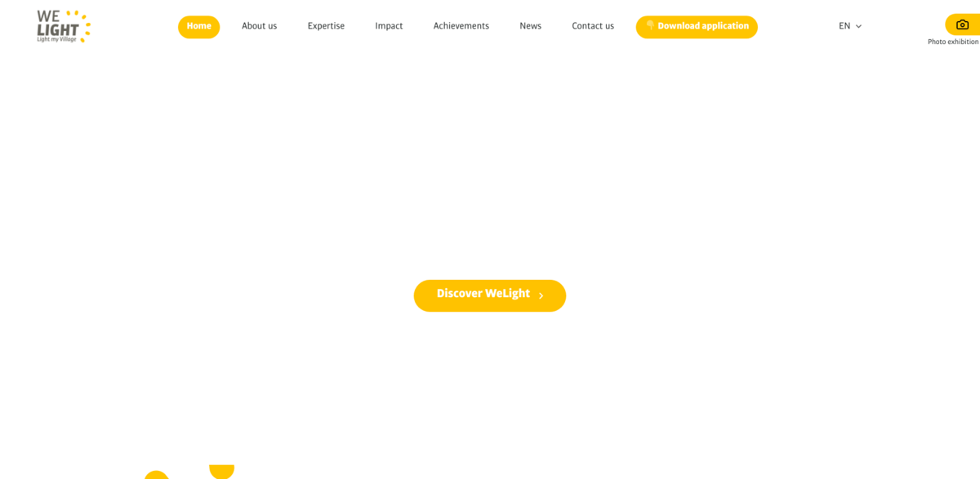Image resolution: width=980 pixels, height=479 pixels.
Task: Click the yellow half-circle shape at the bottom
Action: [221, 471]
